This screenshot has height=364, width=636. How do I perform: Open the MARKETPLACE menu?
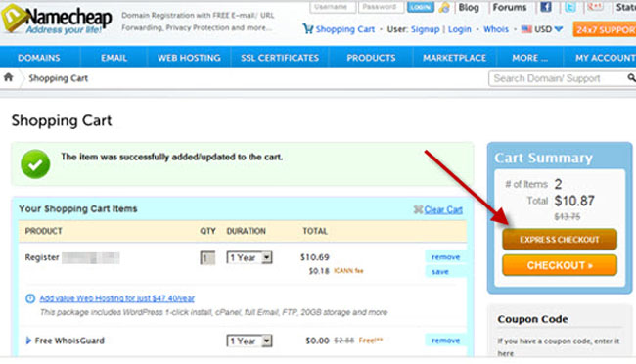[454, 58]
